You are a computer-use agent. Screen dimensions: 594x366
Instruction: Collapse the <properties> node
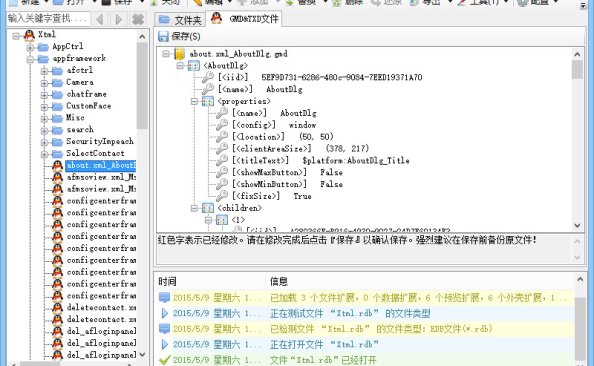[194, 102]
